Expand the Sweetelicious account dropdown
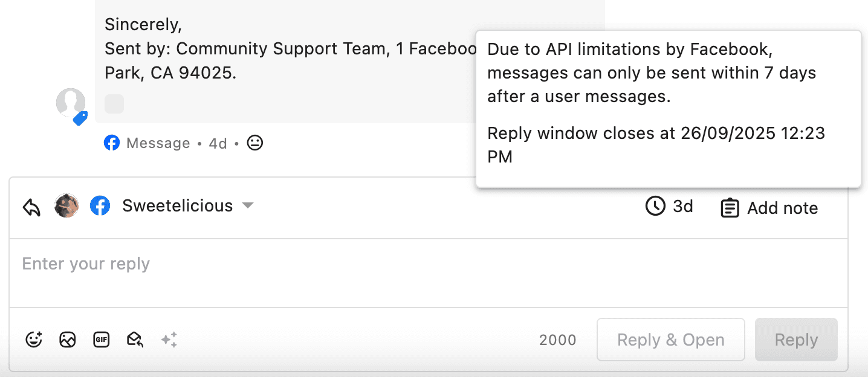868x377 pixels. (247, 206)
